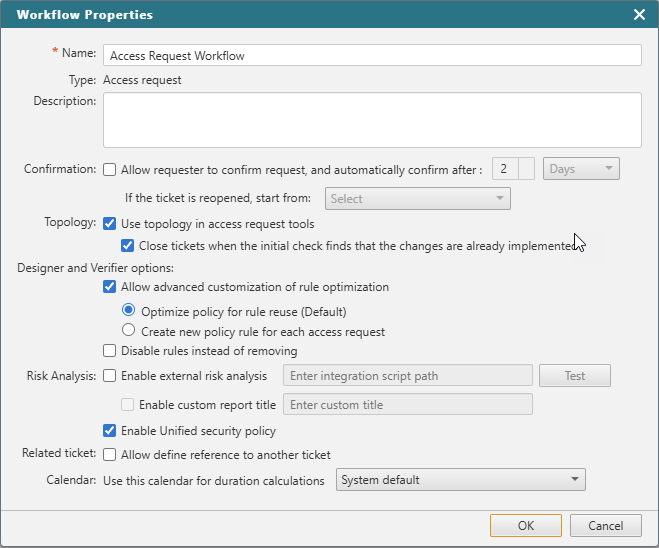Screen dimensions: 659x548
Task: Open the Days unit dropdown
Action: pyautogui.click(x=581, y=169)
